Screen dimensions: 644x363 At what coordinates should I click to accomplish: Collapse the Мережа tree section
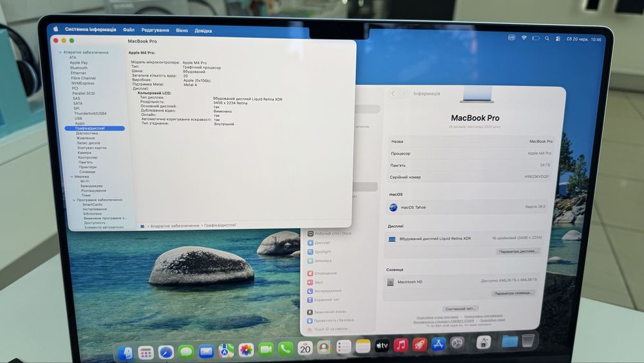point(71,177)
